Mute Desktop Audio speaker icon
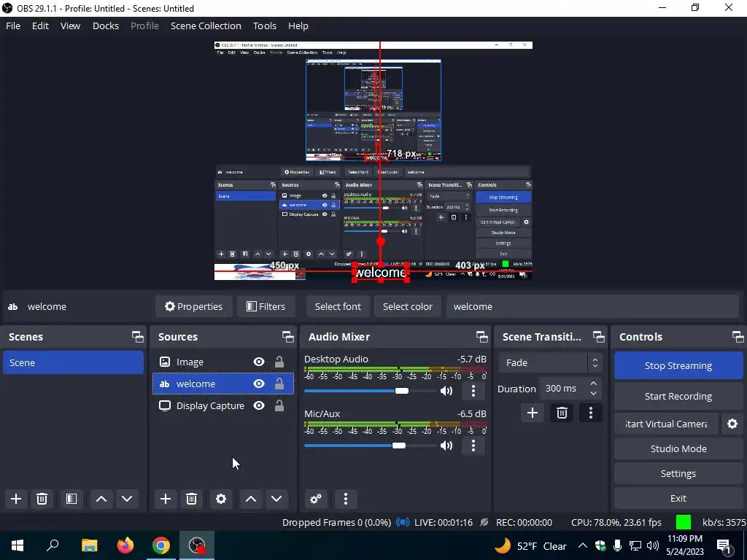This screenshot has width=747, height=560. (446, 391)
